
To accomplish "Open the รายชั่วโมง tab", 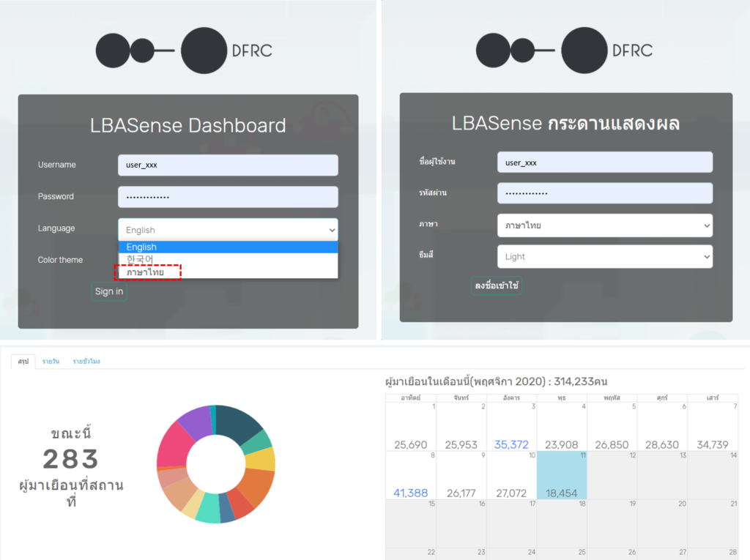I will pyautogui.click(x=86, y=362).
